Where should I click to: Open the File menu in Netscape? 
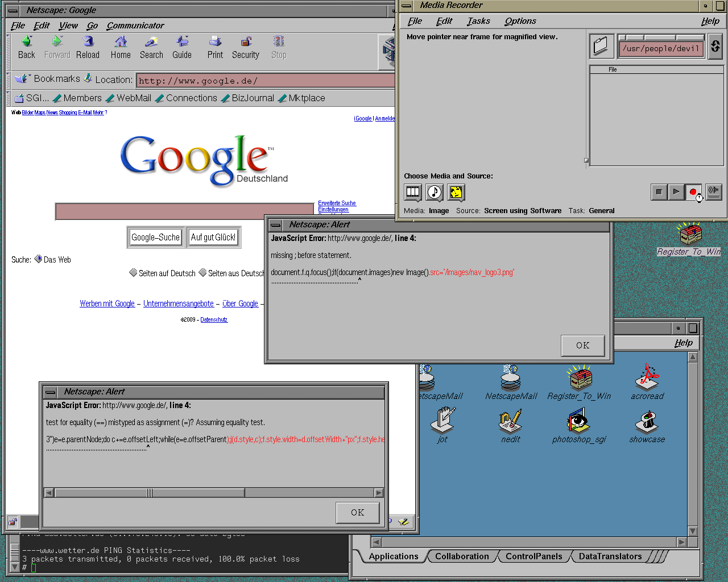[18, 26]
